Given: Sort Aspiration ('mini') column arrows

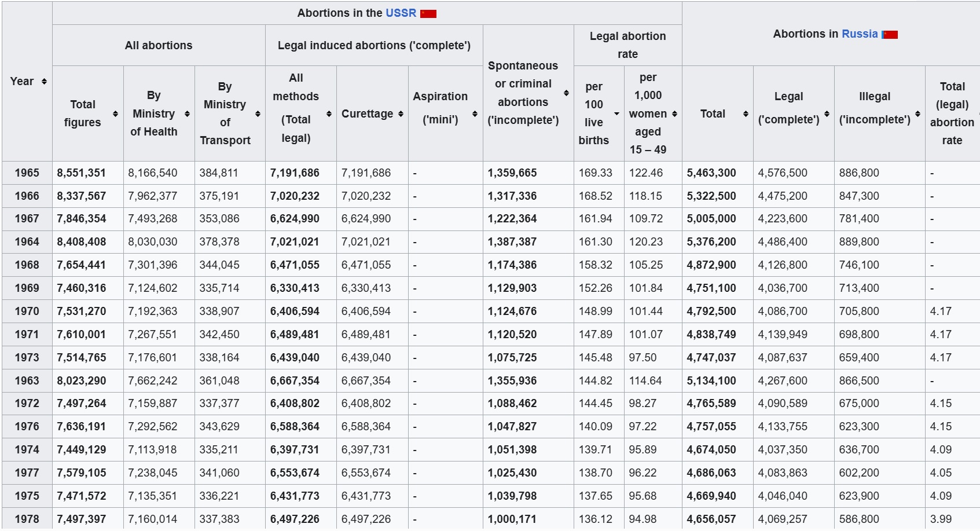Looking at the screenshot, I should point(475,113).
